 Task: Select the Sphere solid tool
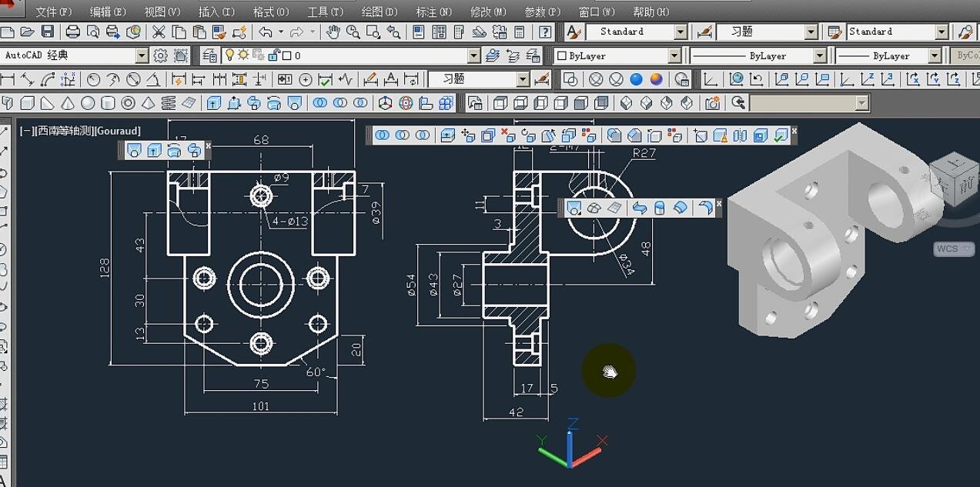88,103
